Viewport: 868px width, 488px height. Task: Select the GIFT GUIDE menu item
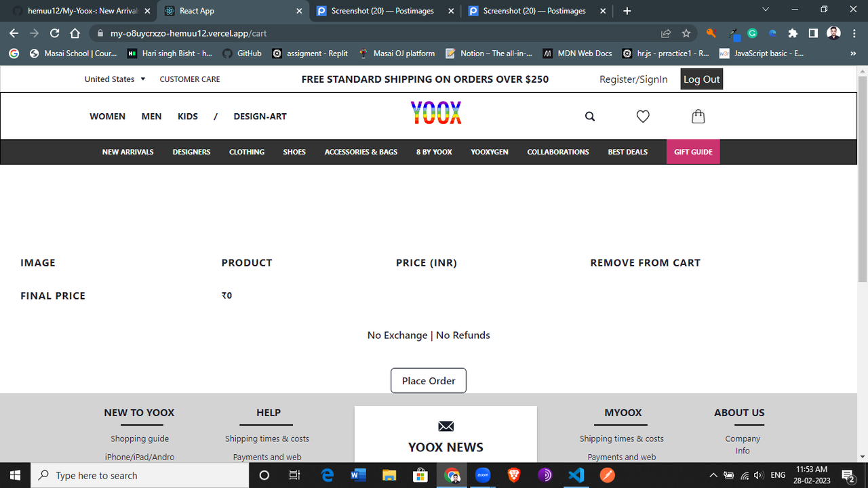pos(693,152)
